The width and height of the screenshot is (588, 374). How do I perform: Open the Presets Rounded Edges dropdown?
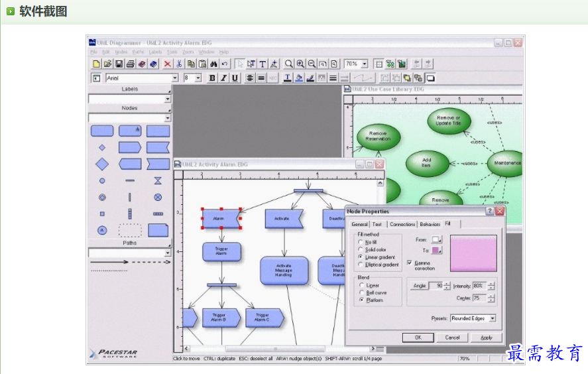[x=493, y=318]
